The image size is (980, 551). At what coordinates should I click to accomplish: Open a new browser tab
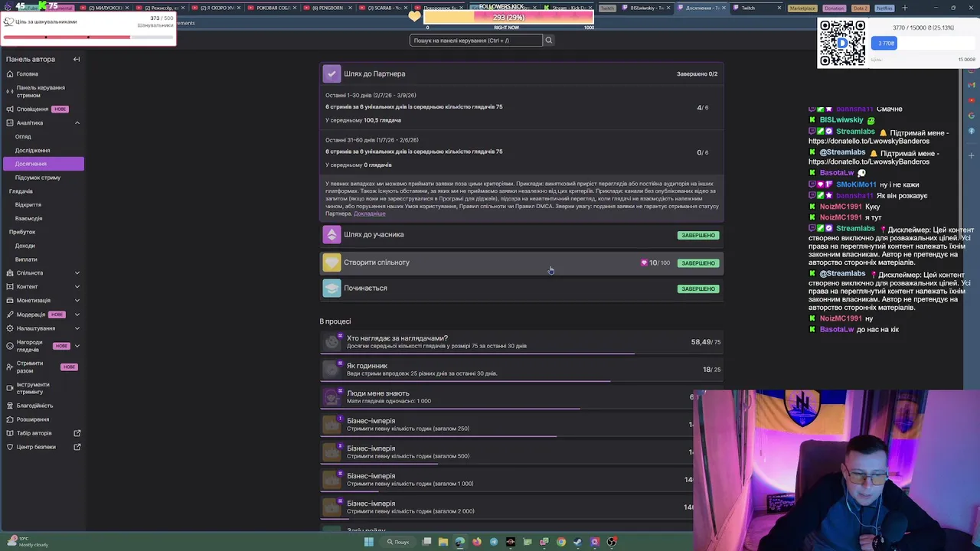pyautogui.click(x=904, y=8)
